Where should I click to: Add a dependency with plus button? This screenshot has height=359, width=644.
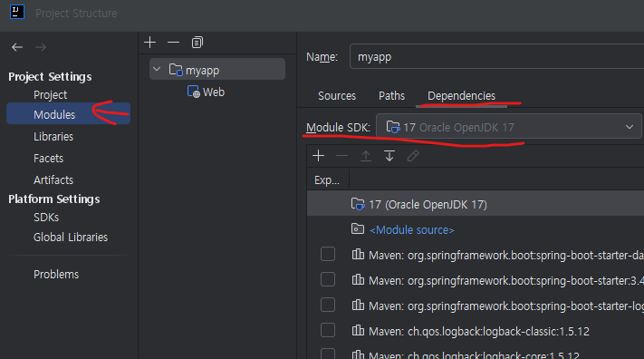pyautogui.click(x=318, y=156)
